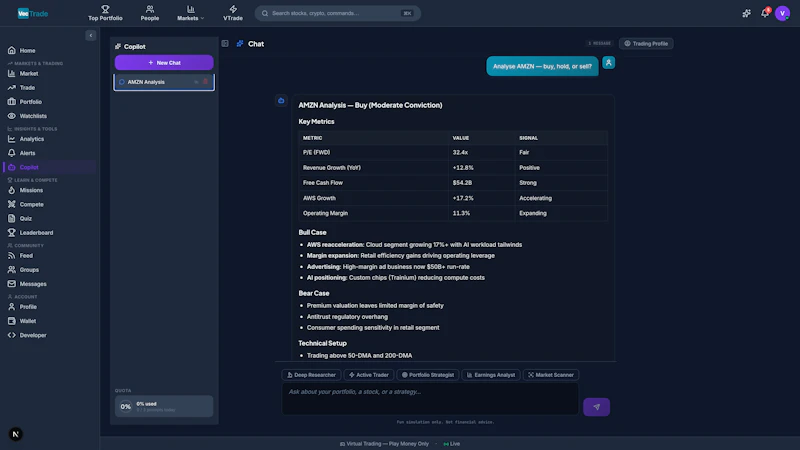Go to the People page
Screen dimensions: 800x450
tap(149, 13)
